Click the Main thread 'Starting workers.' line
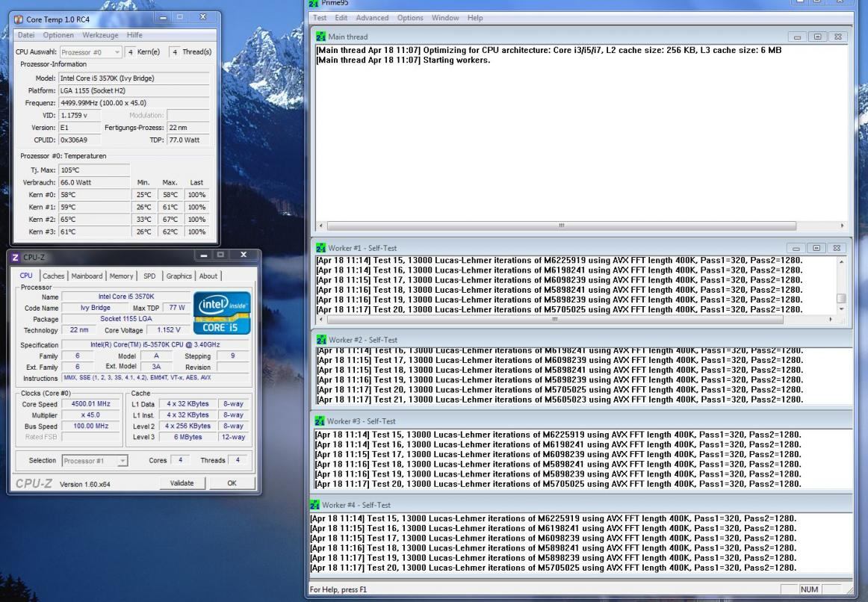 point(403,60)
